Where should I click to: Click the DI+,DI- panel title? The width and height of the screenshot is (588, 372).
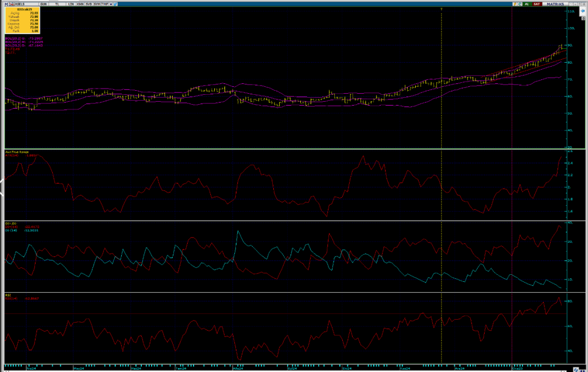pyautogui.click(x=11, y=224)
